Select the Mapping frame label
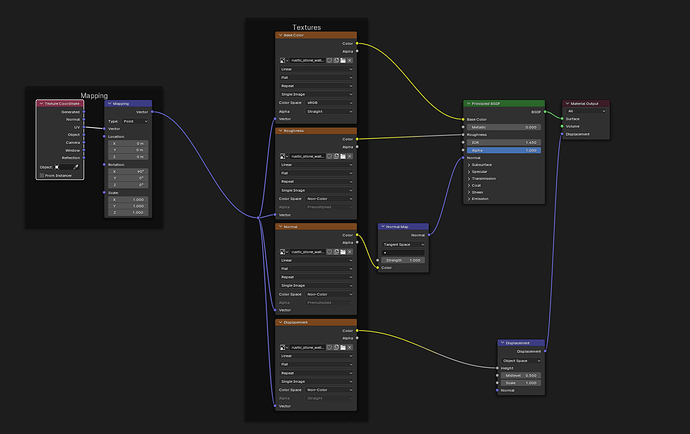 (x=94, y=96)
